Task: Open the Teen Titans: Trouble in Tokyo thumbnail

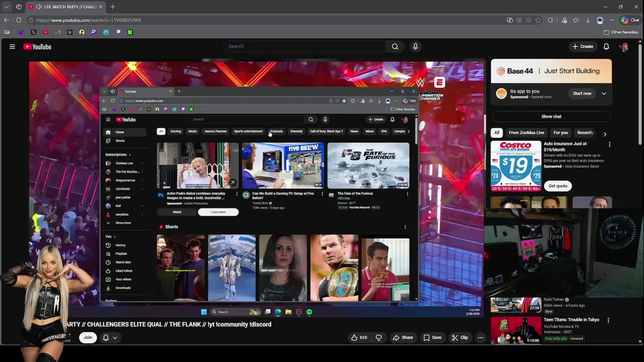Action: 516,330
